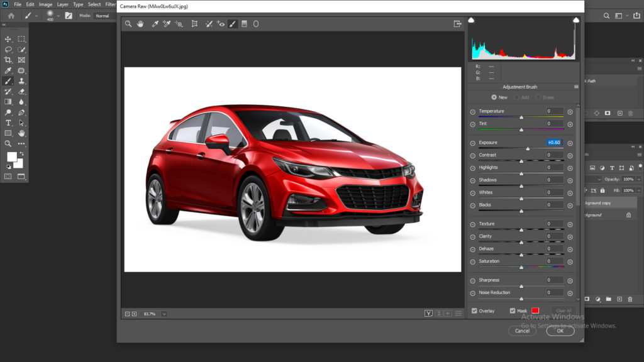The height and width of the screenshot is (362, 644).
Task: Uncheck the Overlay checkbox
Action: (x=474, y=310)
